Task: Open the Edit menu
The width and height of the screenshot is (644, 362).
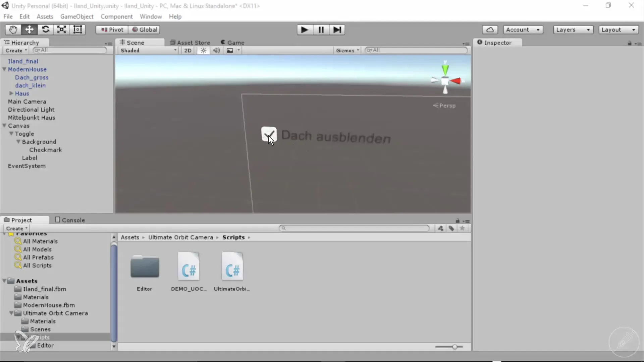Action: click(x=24, y=16)
